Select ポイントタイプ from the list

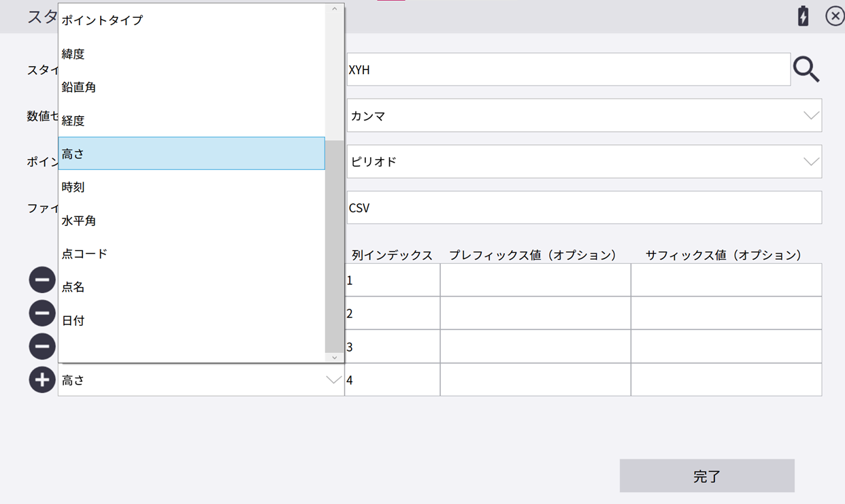click(191, 20)
